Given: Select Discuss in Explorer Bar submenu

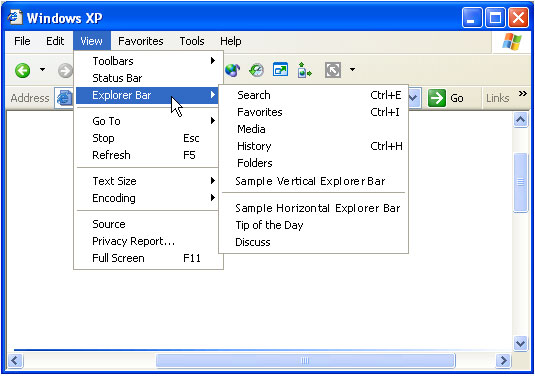Looking at the screenshot, I should (x=313, y=242).
